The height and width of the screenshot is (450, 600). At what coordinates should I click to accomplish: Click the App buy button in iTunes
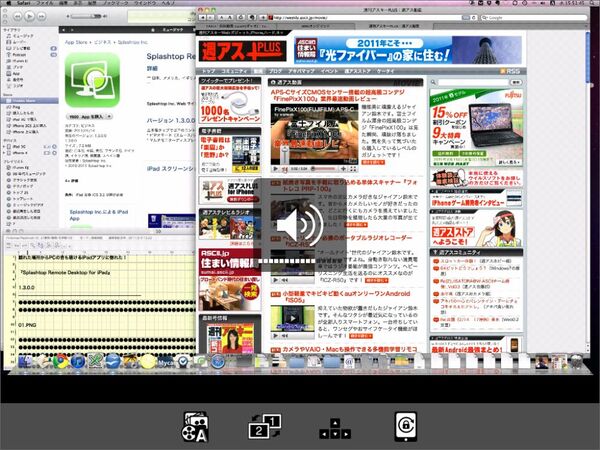point(86,116)
